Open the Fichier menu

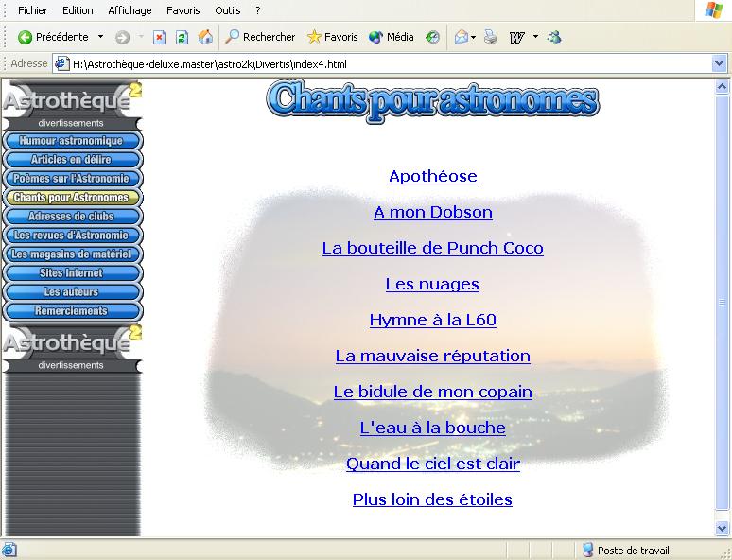[x=32, y=10]
